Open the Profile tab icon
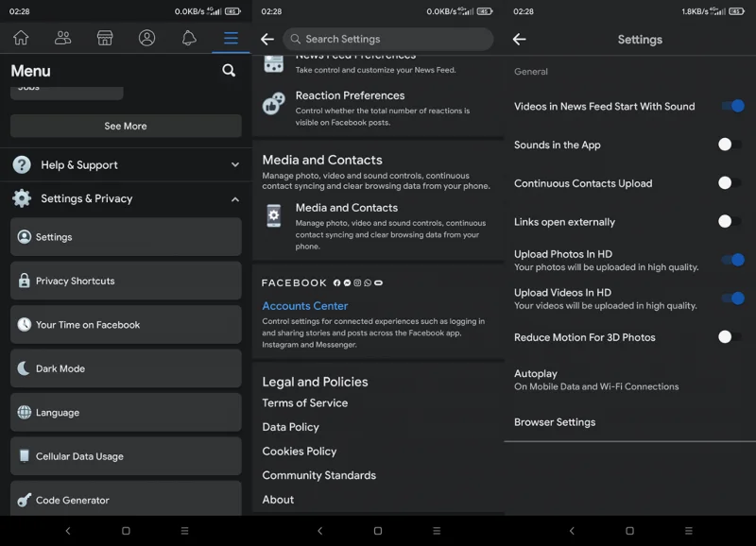The height and width of the screenshot is (546, 756). pyautogui.click(x=146, y=38)
